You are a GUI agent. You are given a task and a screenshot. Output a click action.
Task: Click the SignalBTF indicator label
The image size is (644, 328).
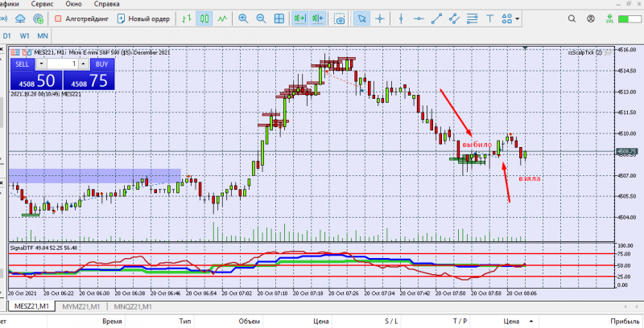[x=43, y=248]
